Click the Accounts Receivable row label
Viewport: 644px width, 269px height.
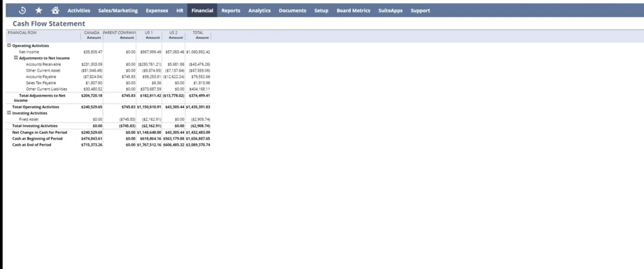coord(43,65)
